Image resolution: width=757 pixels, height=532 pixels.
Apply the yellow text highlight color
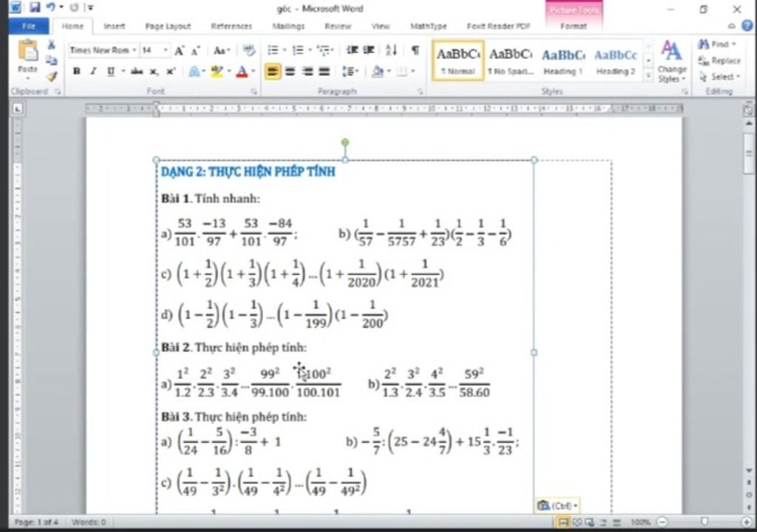(x=217, y=72)
